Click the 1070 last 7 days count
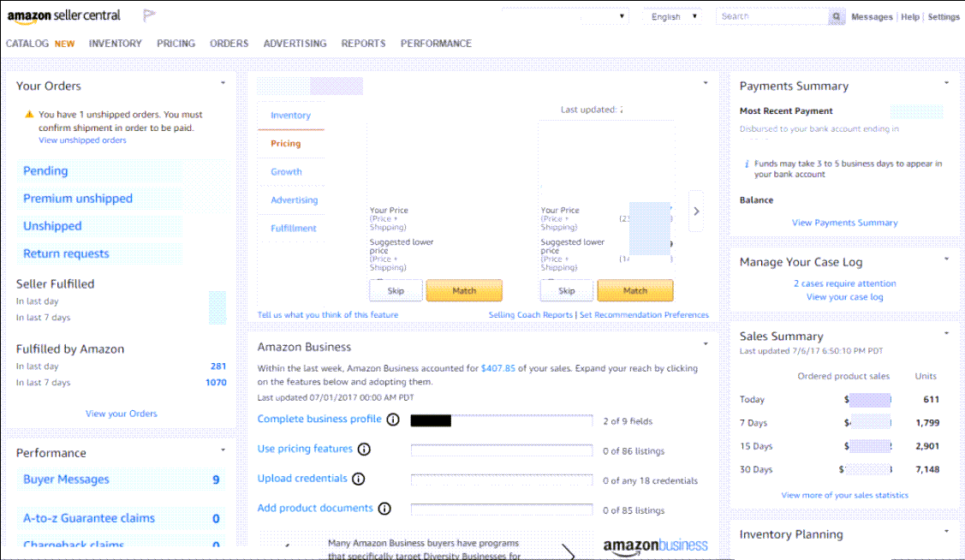Viewport: 965px width, 560px height. coord(216,383)
